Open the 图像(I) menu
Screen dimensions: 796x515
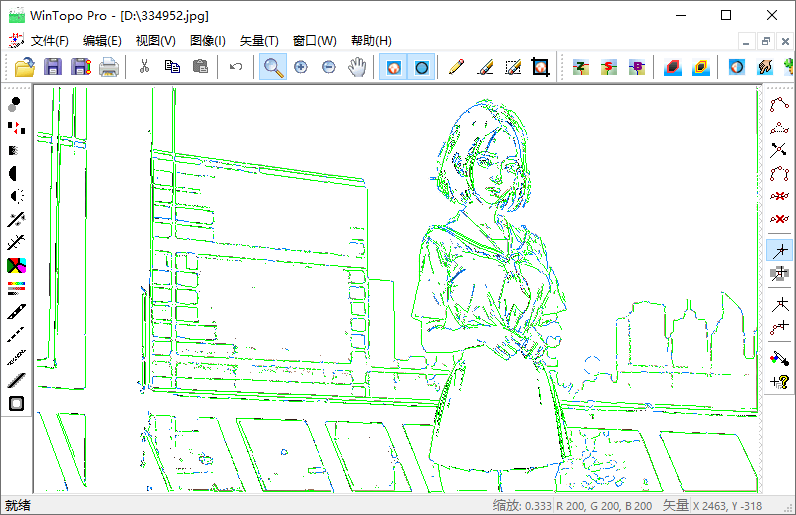click(x=208, y=41)
